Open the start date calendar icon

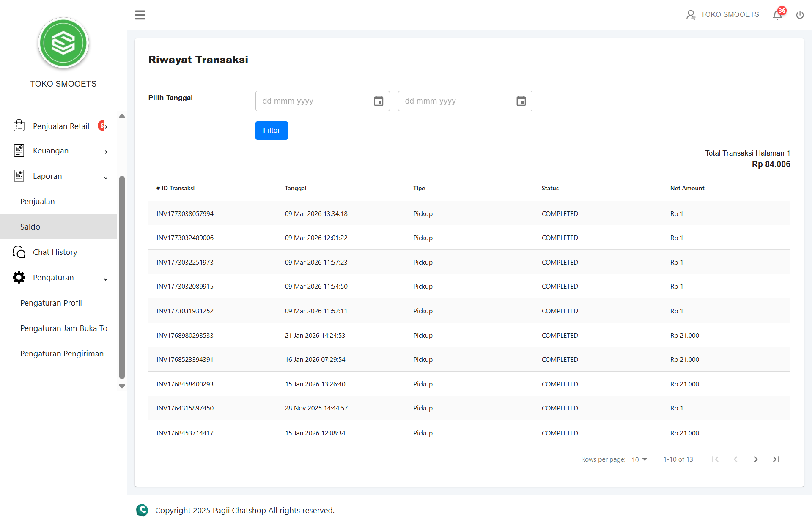click(x=379, y=101)
